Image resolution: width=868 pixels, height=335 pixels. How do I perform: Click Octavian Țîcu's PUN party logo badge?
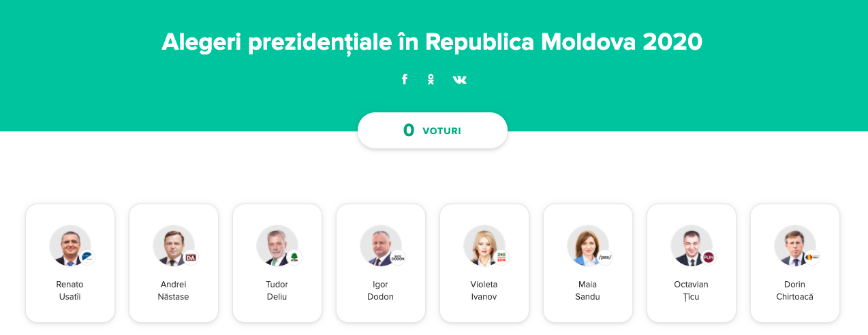(x=709, y=257)
